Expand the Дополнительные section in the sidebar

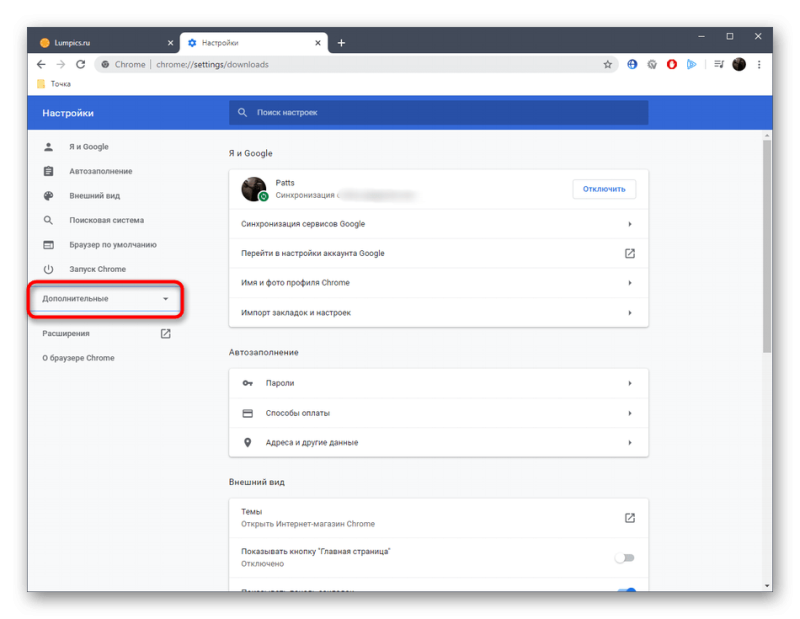click(105, 299)
